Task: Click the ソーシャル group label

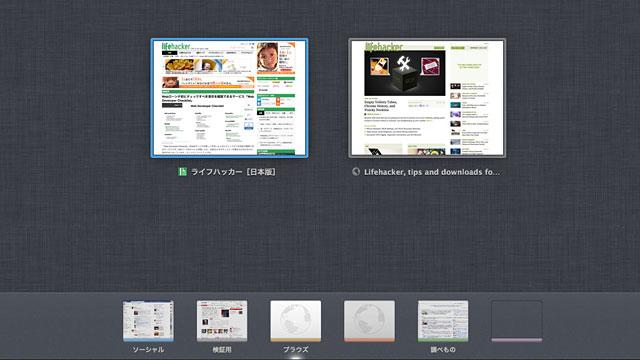Action: 148,349
